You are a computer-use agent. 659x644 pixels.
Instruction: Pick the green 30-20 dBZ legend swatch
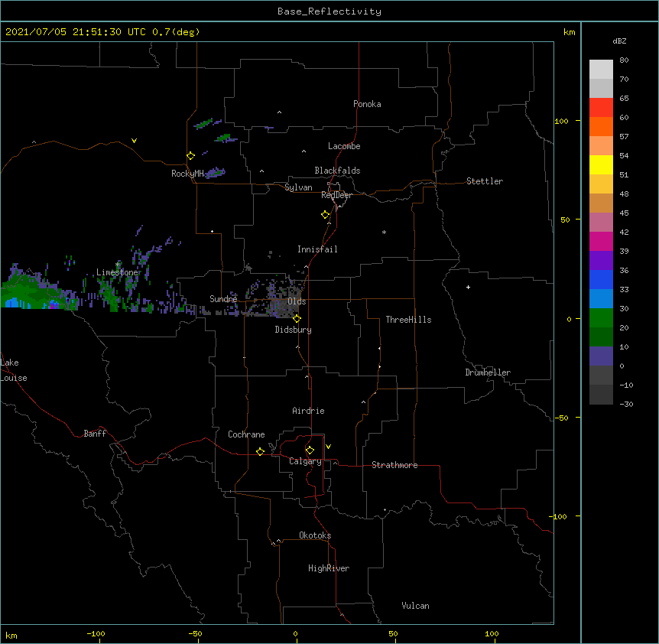pyautogui.click(x=601, y=318)
